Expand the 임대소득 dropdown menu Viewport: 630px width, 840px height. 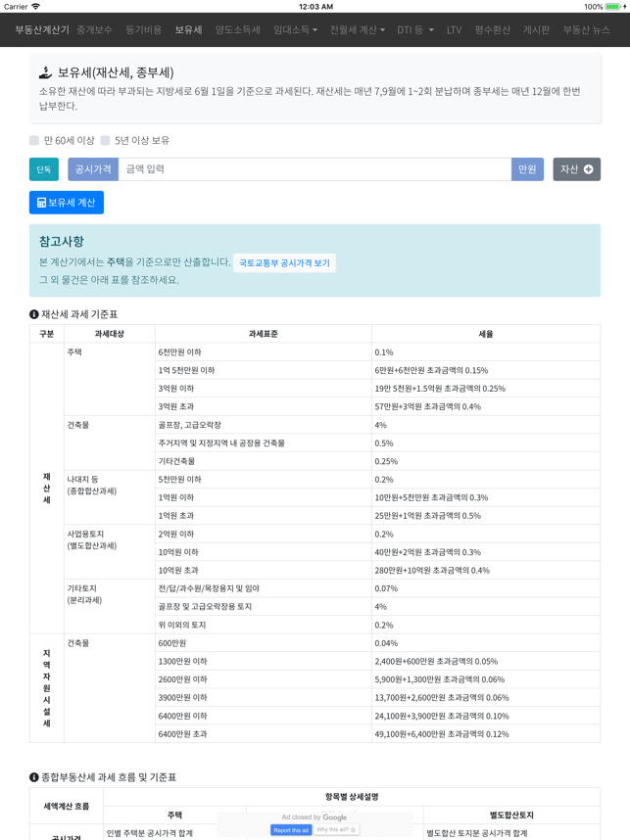pyautogui.click(x=295, y=30)
